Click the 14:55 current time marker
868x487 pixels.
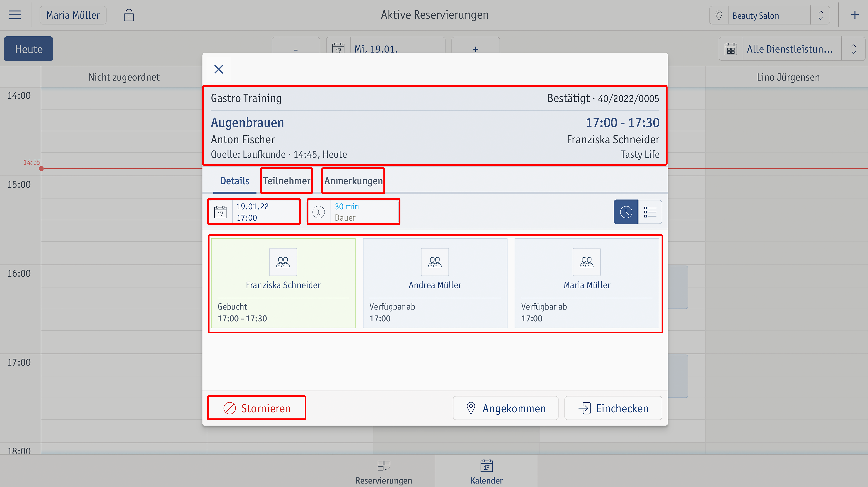(x=32, y=162)
